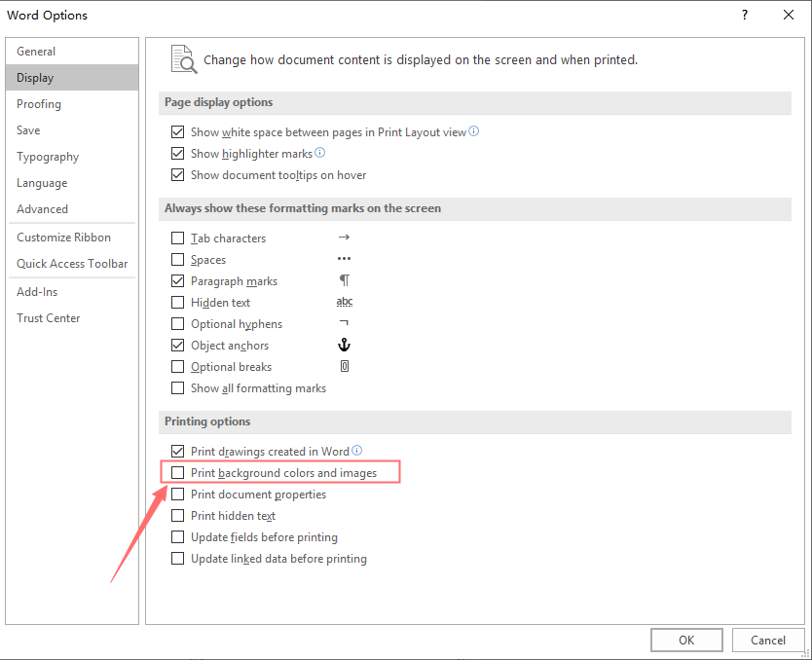
Task: Click the Page display options heading
Action: click(x=218, y=102)
